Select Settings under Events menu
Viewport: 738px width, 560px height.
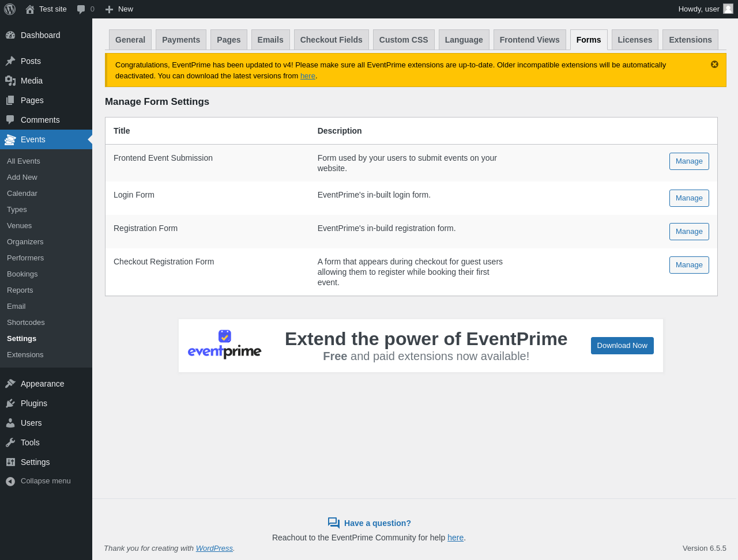click(46, 339)
